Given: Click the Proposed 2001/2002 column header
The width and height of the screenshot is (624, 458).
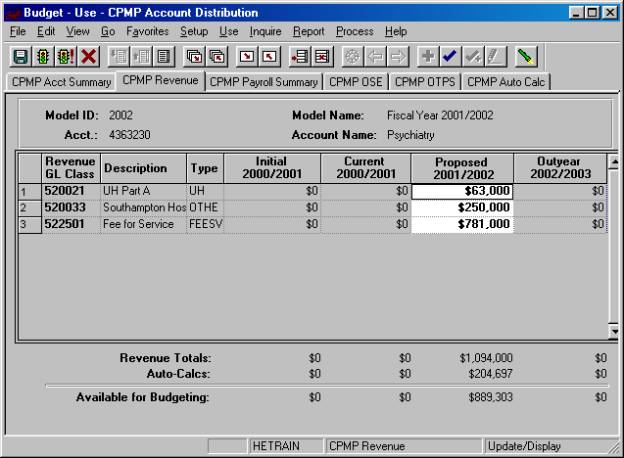Looking at the screenshot, I should pos(463,166).
